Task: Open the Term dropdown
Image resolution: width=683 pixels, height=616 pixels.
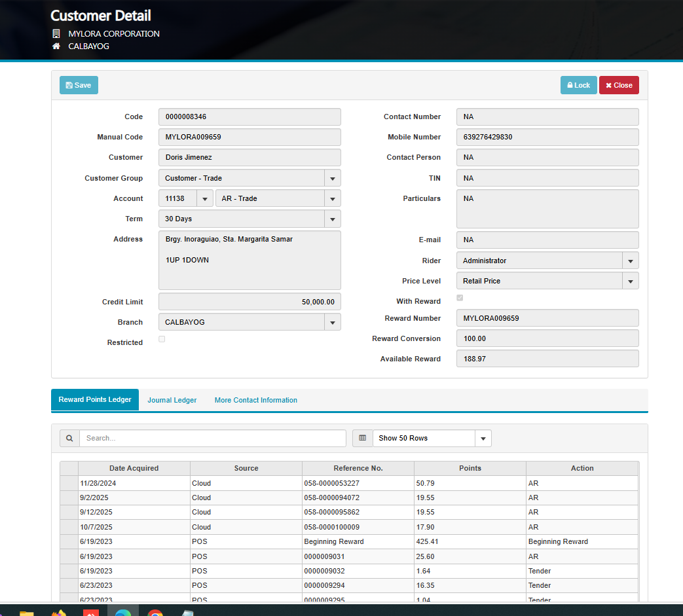Action: (x=333, y=219)
